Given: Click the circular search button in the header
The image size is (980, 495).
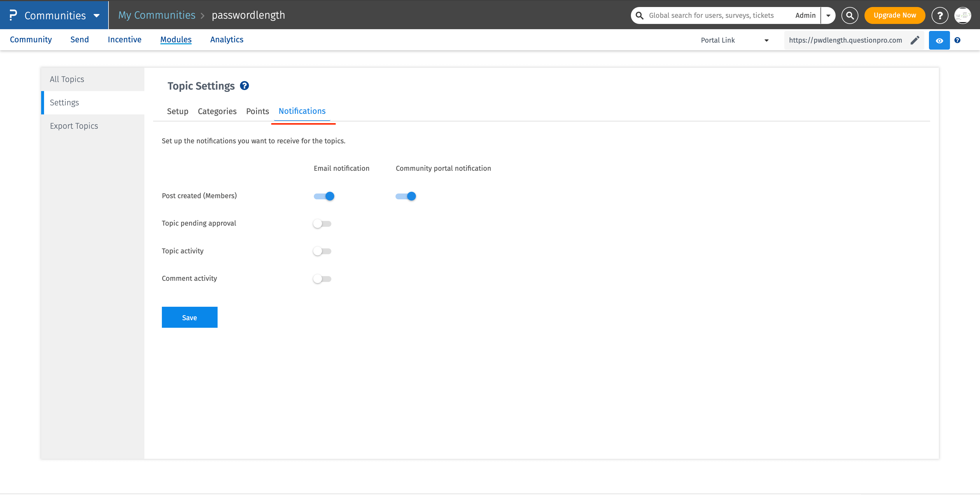Looking at the screenshot, I should click(850, 15).
